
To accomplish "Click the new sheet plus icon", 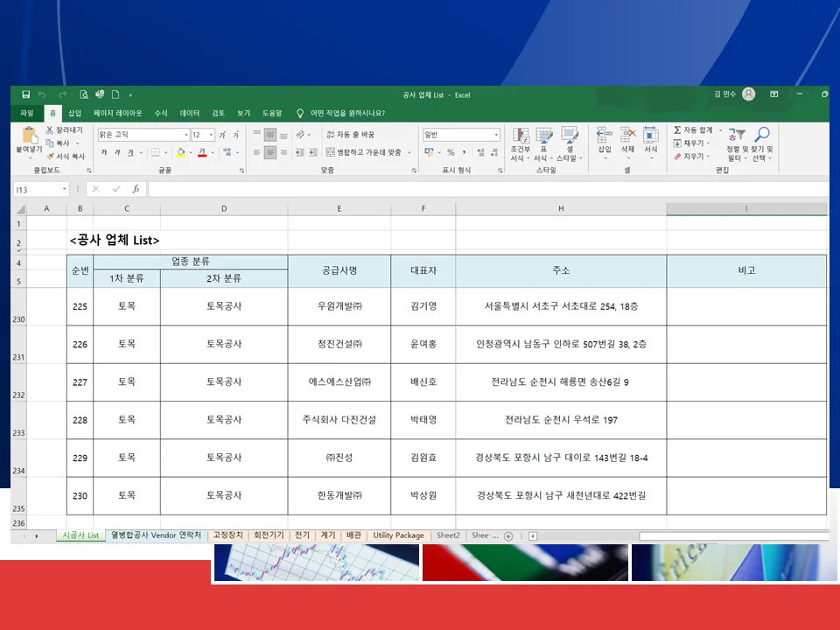I will 508,535.
